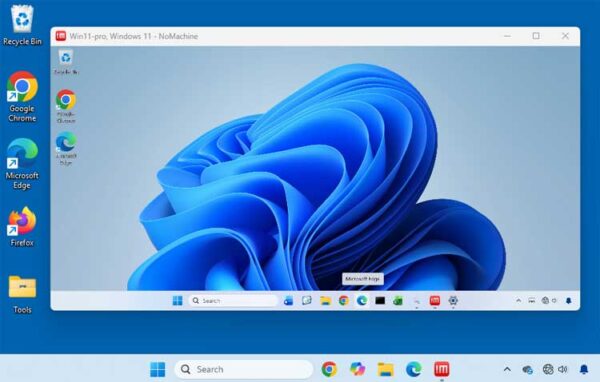Open the Start menu on the remote taskbar
600x382 pixels.
coord(178,301)
